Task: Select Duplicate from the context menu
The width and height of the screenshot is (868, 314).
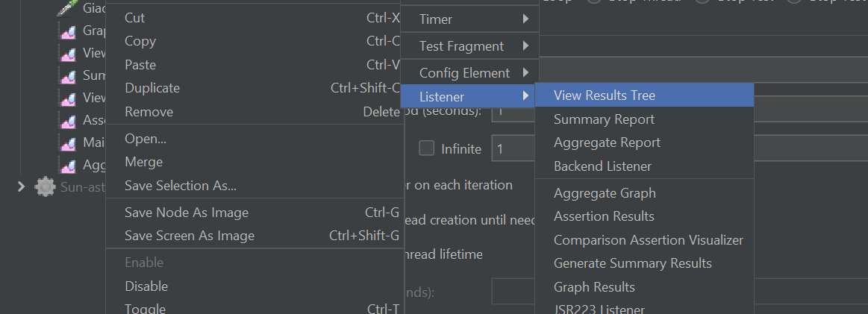Action: [152, 88]
